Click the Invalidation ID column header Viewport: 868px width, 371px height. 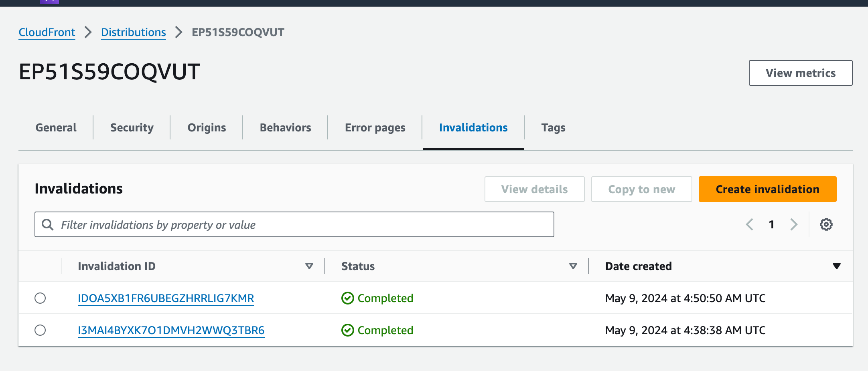[116, 266]
